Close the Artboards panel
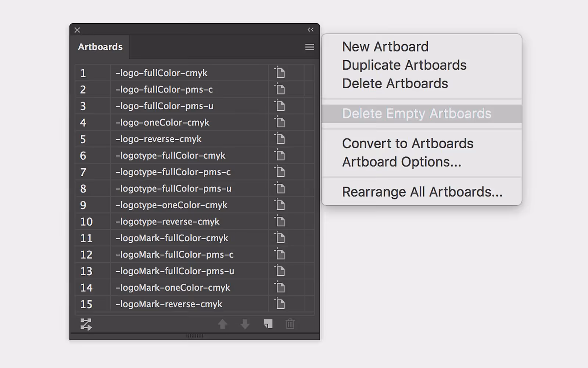Viewport: 588px width, 368px height. (x=77, y=30)
